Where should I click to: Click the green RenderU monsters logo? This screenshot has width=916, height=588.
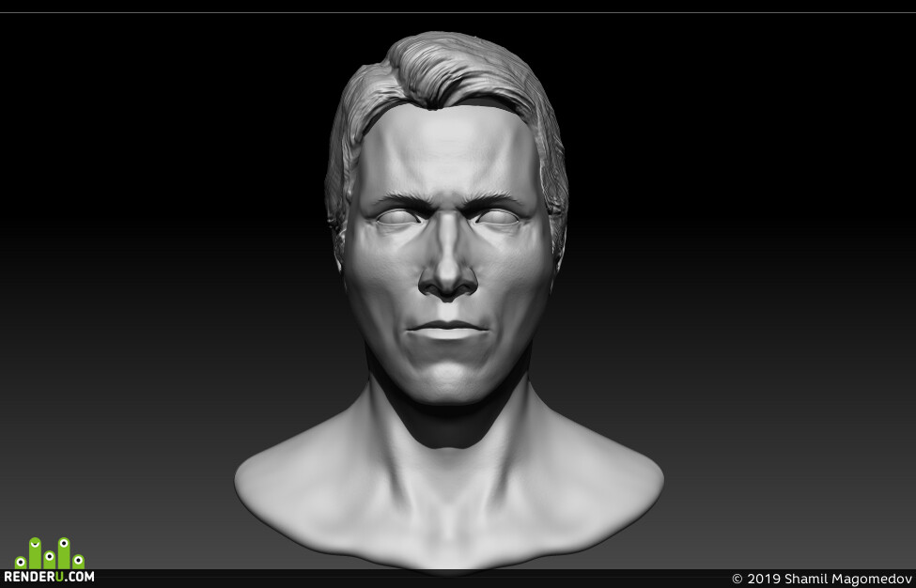(x=50, y=553)
